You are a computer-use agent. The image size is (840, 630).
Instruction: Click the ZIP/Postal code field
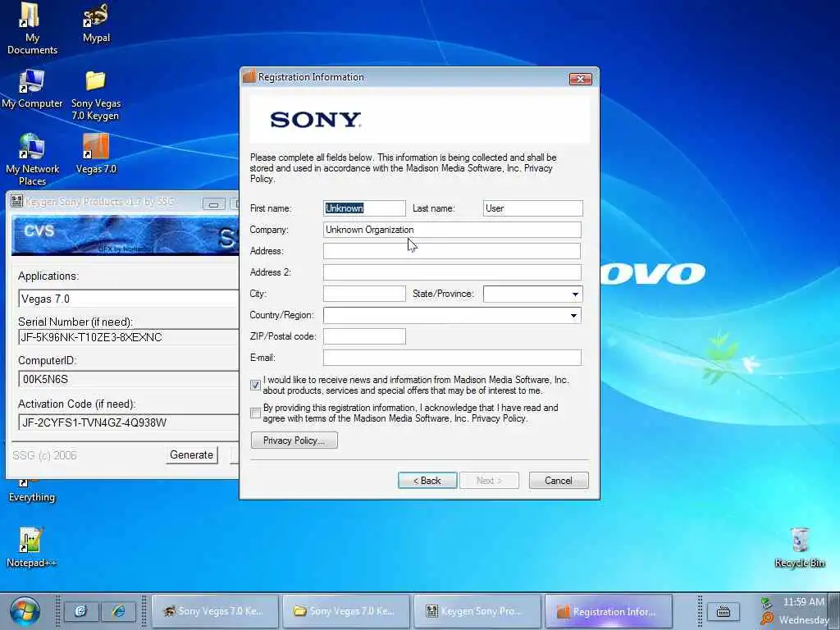364,336
